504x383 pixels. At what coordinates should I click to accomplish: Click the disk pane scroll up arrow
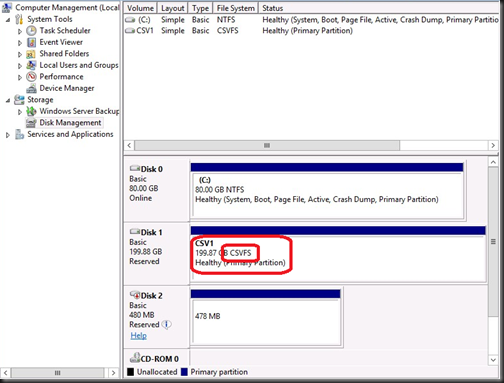(493, 162)
